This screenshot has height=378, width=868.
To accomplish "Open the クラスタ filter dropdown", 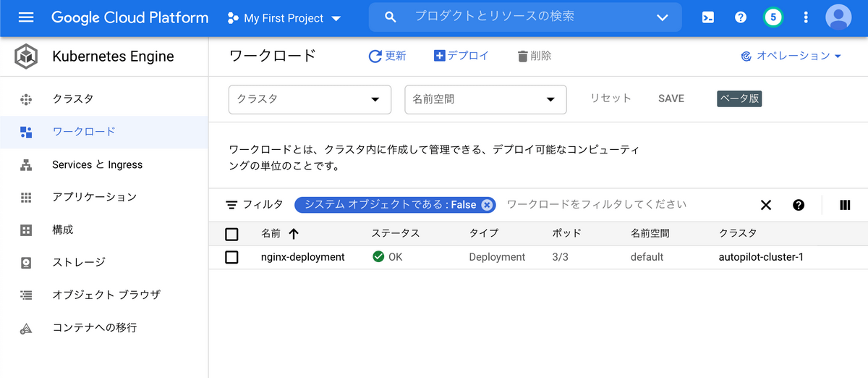I will click(x=310, y=99).
